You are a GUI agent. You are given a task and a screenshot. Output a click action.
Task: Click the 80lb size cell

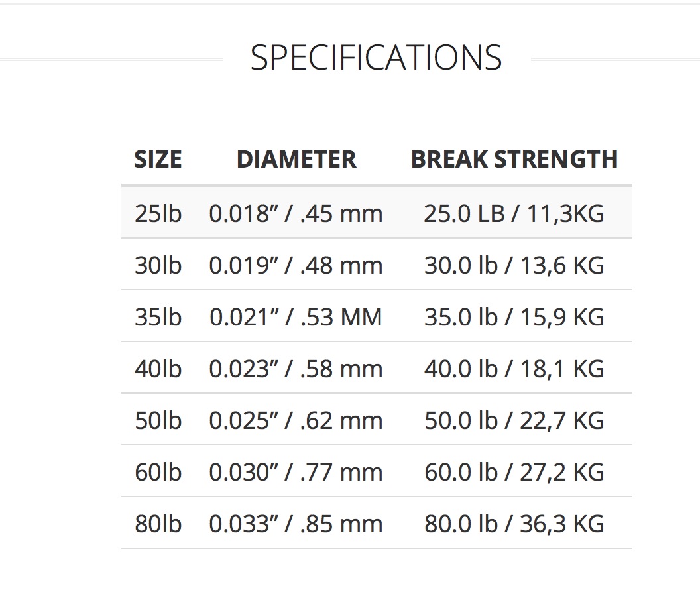coord(158,524)
